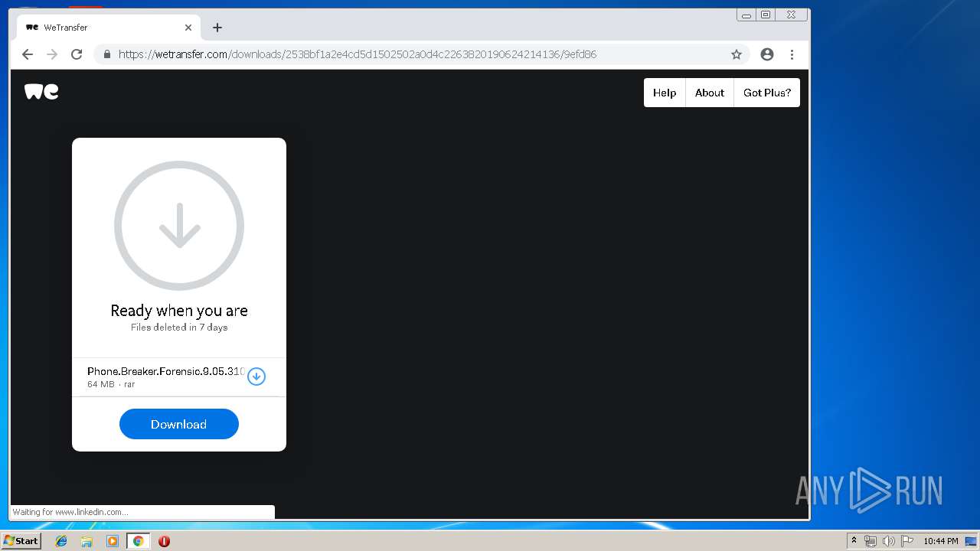Viewport: 980px width, 551px height.
Task: Click the WeTransfer logo icon
Action: 41,92
